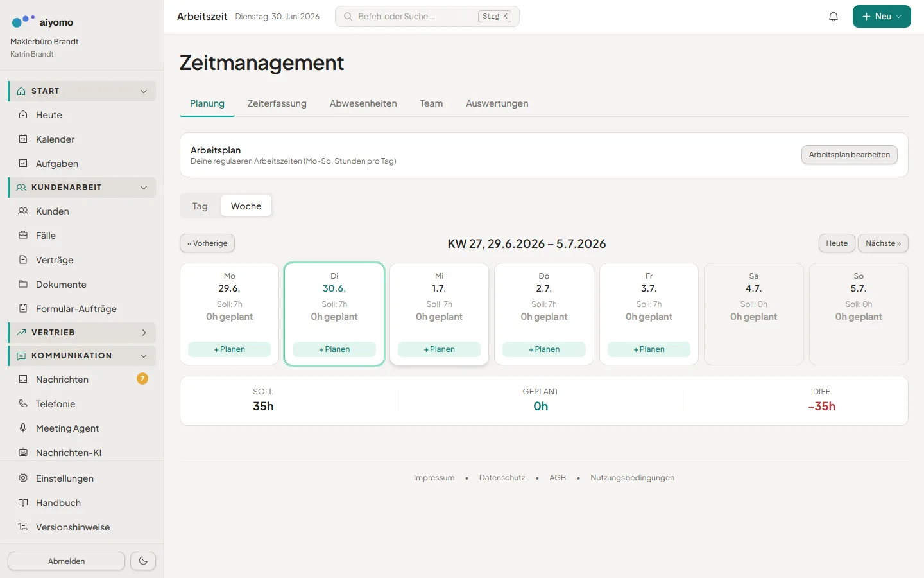Open the Auswertungen tab
The height and width of the screenshot is (578, 924).
(497, 103)
